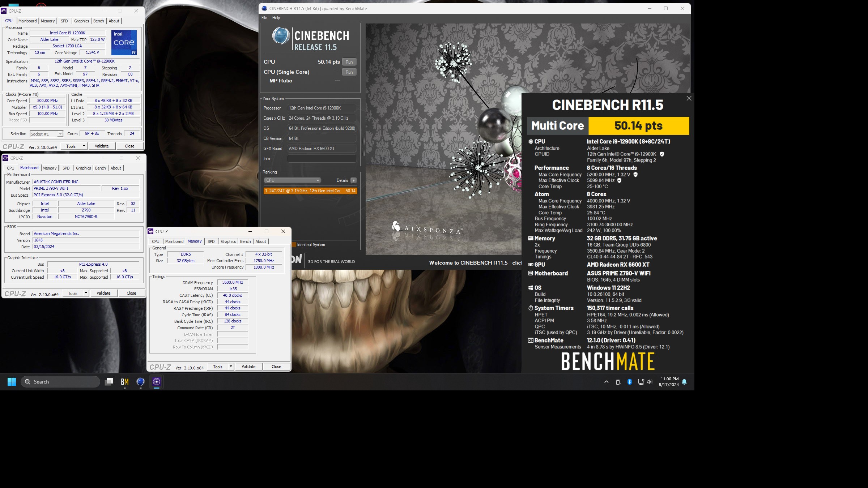Viewport: 868px width, 488px height.
Task: Click Bluetooth tray icon
Action: click(x=630, y=382)
